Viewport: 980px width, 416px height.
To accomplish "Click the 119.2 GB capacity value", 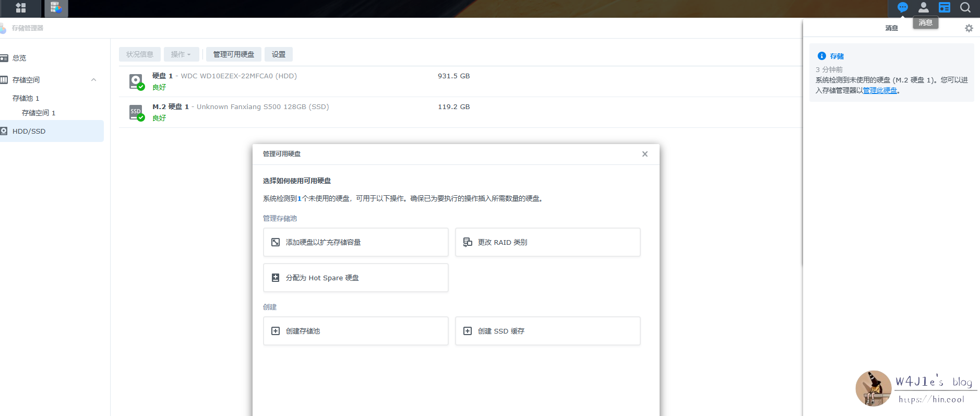I will click(454, 107).
